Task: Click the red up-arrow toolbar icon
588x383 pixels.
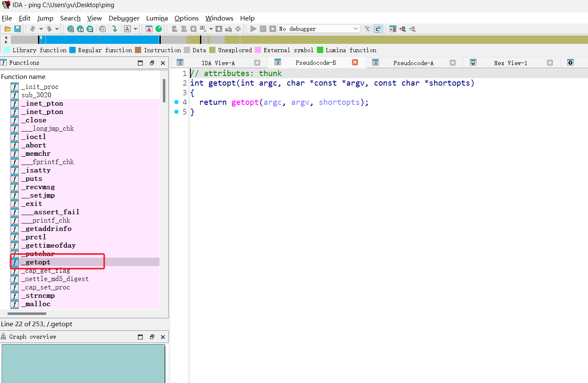Action: pos(149,29)
